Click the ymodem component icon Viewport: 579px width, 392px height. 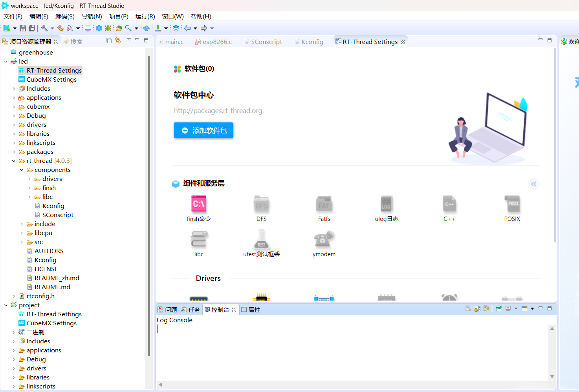tap(324, 239)
